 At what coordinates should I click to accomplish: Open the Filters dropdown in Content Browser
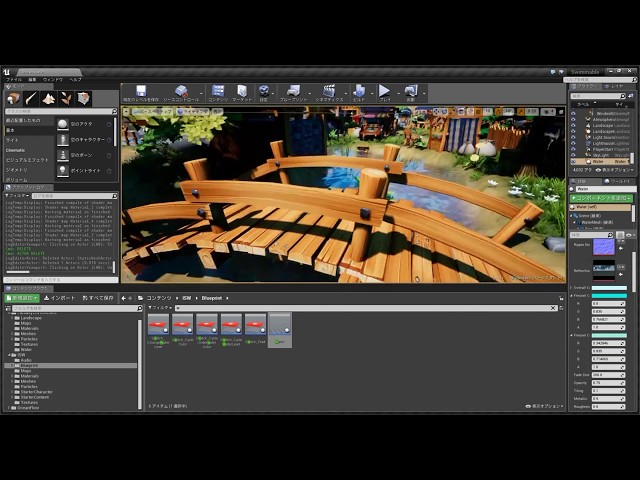(160, 308)
